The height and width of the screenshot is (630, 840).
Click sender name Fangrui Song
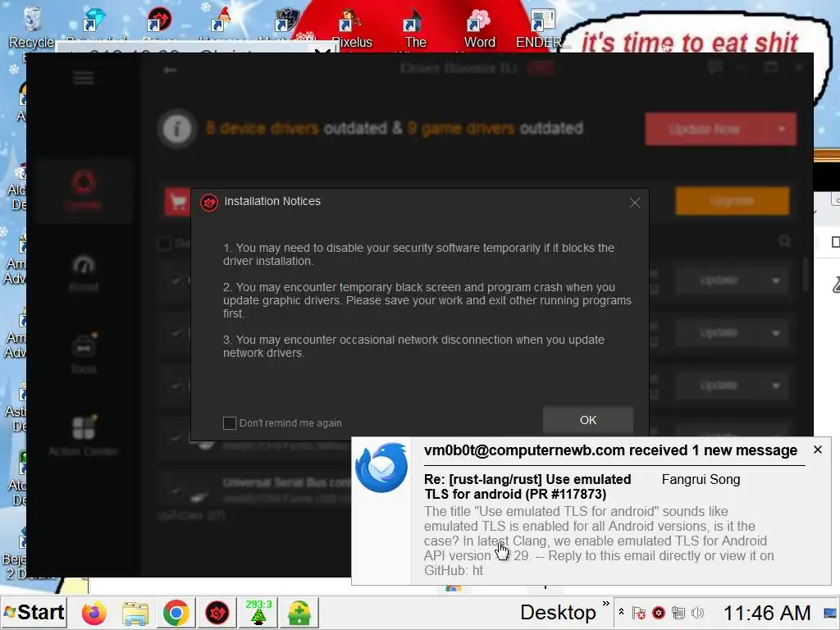pos(701,479)
